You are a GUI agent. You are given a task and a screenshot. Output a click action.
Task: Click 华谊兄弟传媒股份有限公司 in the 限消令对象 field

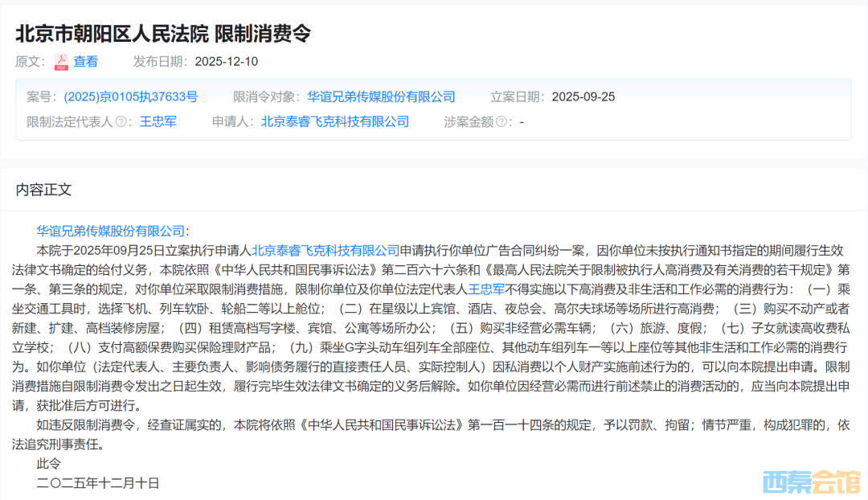[381, 96]
